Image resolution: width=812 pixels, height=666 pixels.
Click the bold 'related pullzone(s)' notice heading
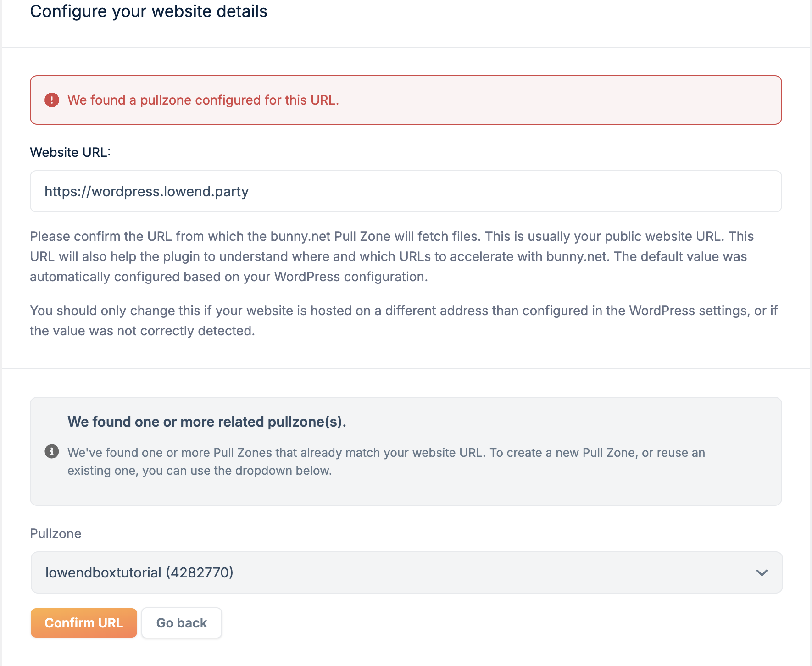point(206,422)
